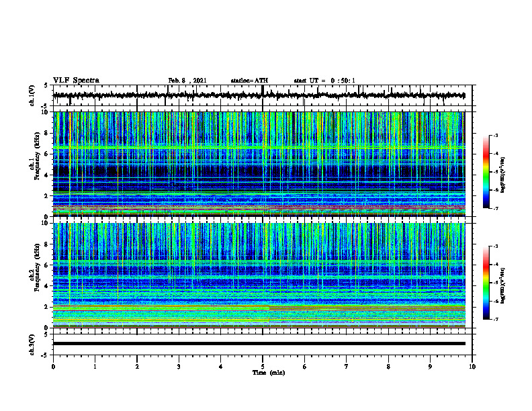Select the "start UT = 0:50:1" label
The width and height of the screenshot is (532, 411).
[x=324, y=81]
